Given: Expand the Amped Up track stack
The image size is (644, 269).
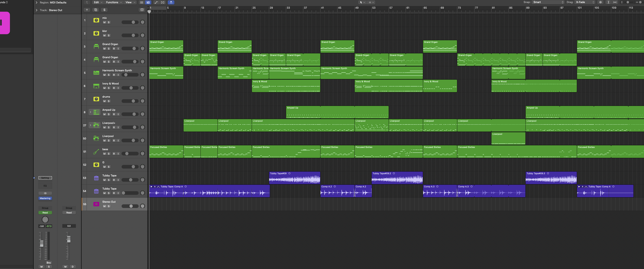Looking at the screenshot, I should pos(90,112).
